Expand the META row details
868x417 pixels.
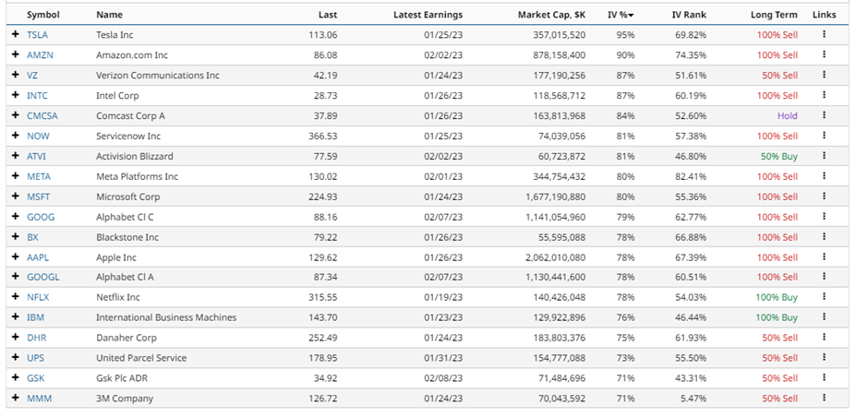15,175
